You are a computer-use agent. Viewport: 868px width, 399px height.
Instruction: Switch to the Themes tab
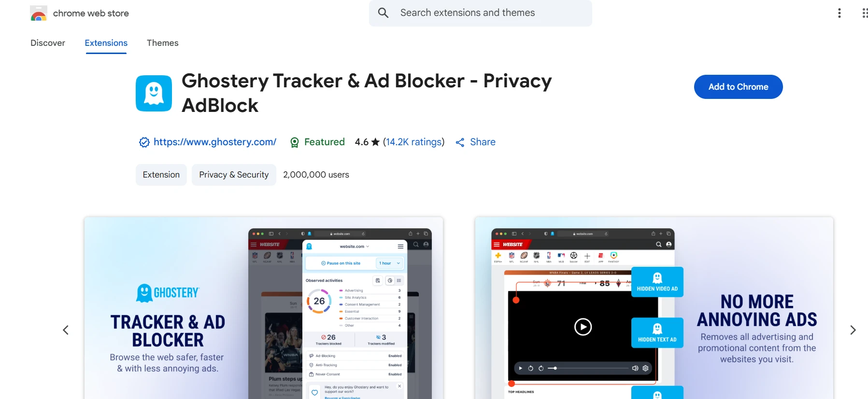pyautogui.click(x=163, y=43)
